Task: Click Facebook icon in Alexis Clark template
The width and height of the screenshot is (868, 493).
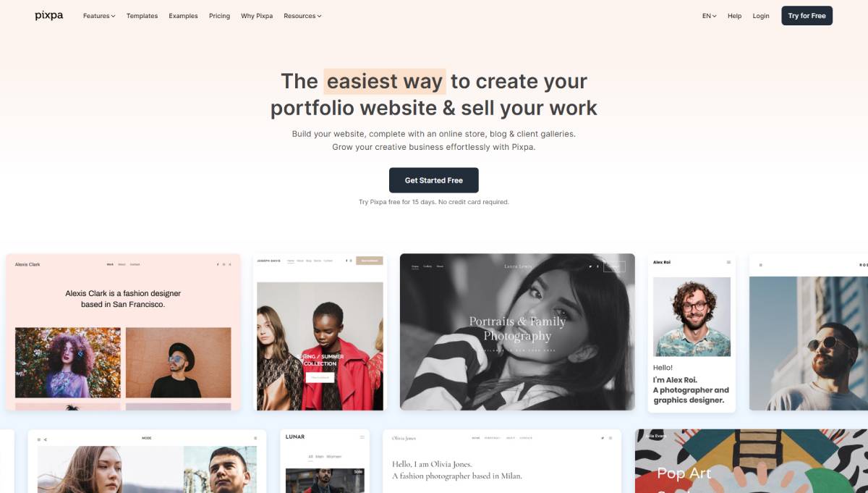Action: (x=218, y=264)
